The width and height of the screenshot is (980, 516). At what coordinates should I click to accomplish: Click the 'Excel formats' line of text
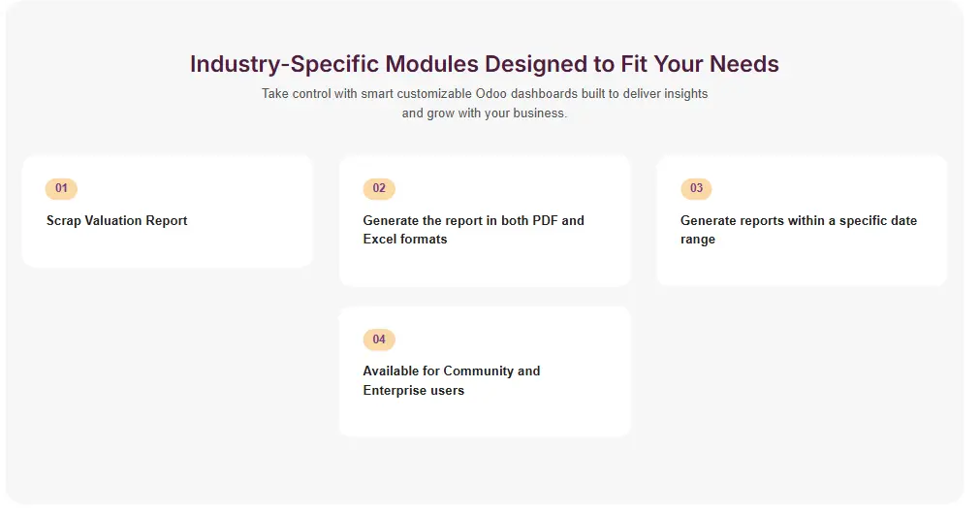point(405,240)
